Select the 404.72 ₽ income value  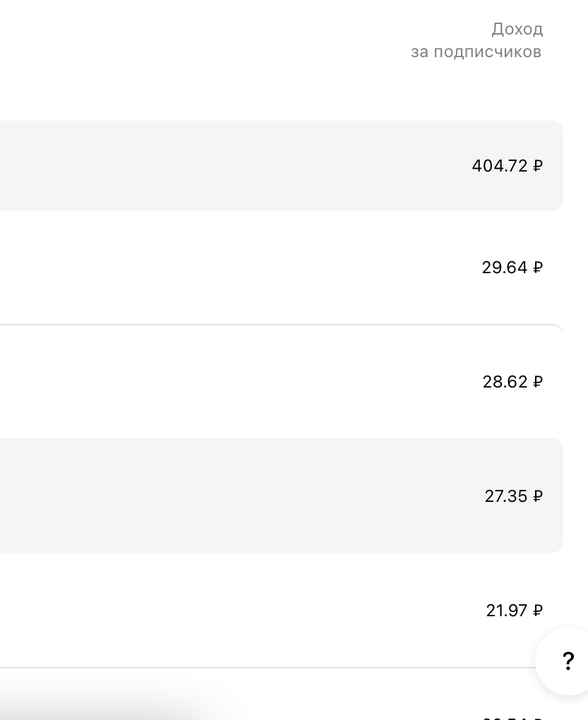[508, 166]
